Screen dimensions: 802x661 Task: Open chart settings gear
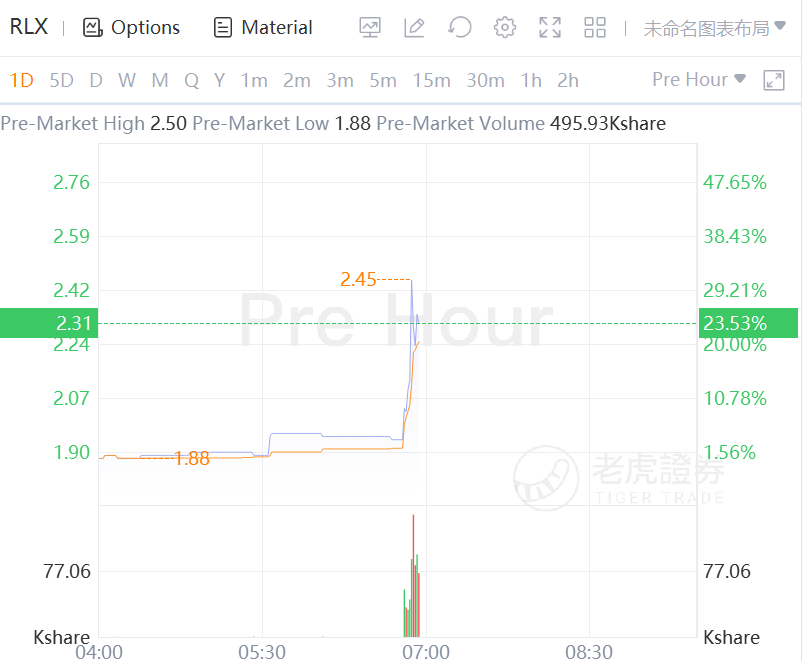point(505,27)
